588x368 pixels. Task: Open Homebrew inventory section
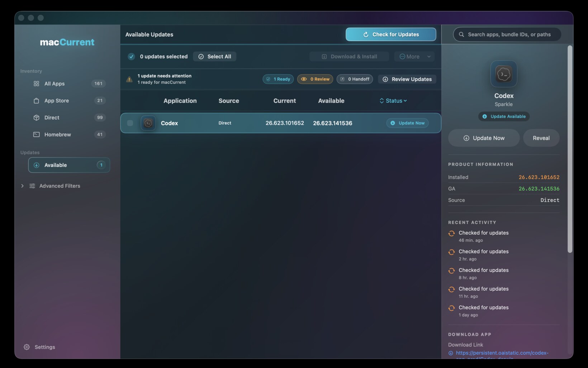click(x=69, y=134)
